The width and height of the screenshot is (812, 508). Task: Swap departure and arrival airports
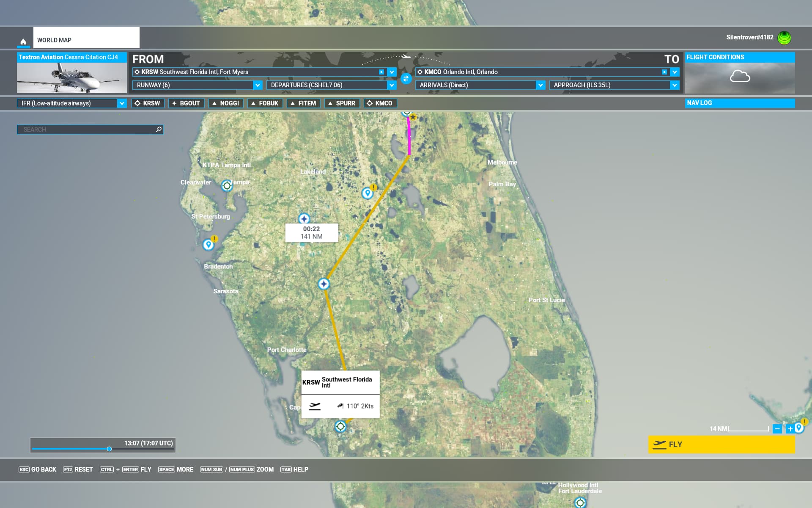pyautogui.click(x=406, y=78)
